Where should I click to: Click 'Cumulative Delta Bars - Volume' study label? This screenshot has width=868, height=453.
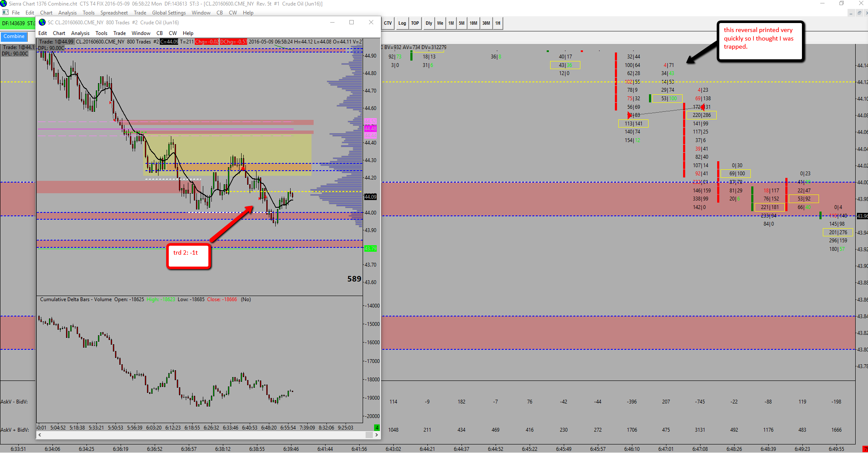[76, 299]
